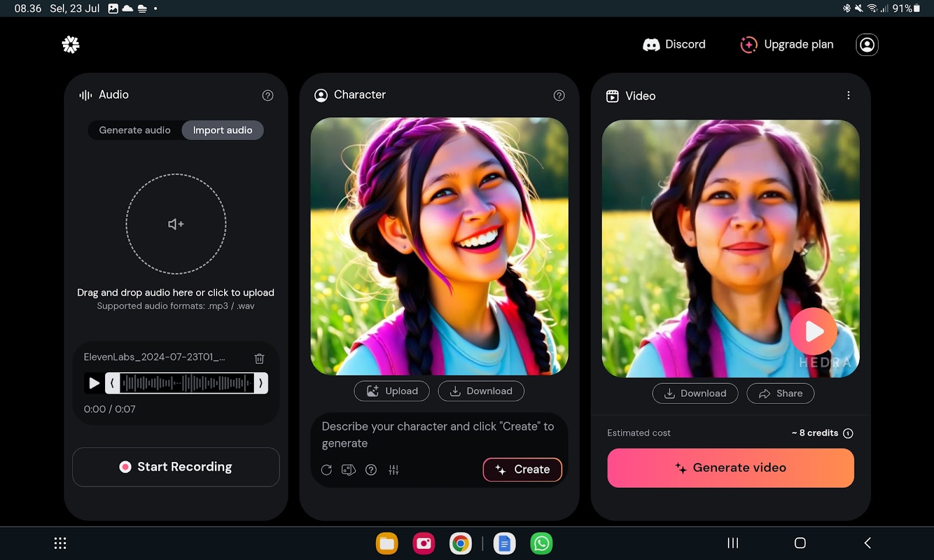Switch to the Generate audio tab
This screenshot has height=560, width=934.
coord(135,130)
